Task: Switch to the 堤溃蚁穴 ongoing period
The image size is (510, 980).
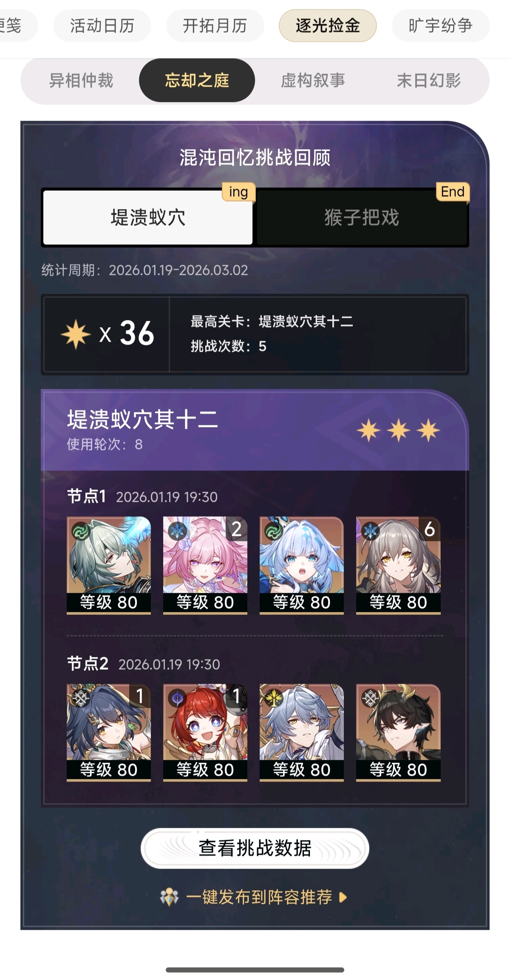Action: (x=148, y=218)
